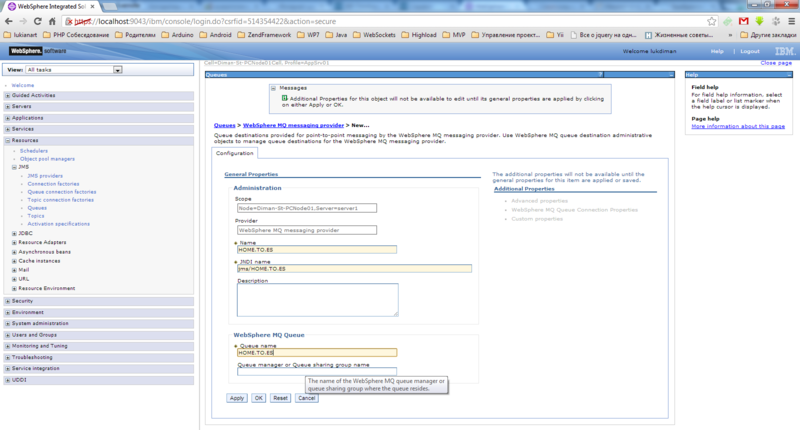Open Activation specifications under JMS
The height and width of the screenshot is (430, 800).
pyautogui.click(x=59, y=224)
